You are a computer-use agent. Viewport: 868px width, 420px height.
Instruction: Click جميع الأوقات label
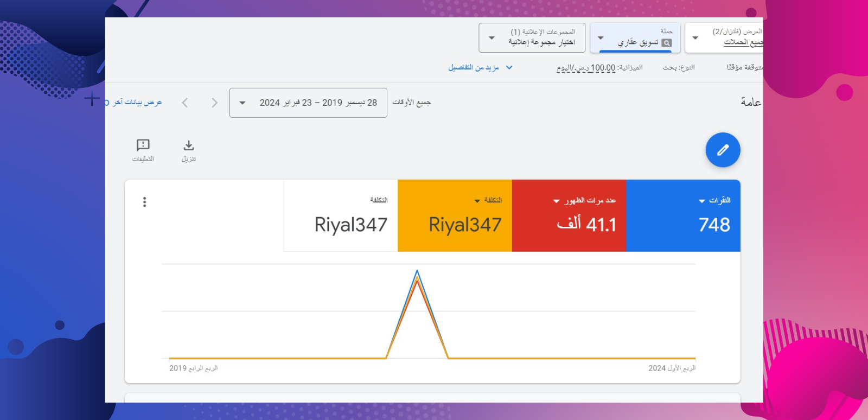point(412,102)
